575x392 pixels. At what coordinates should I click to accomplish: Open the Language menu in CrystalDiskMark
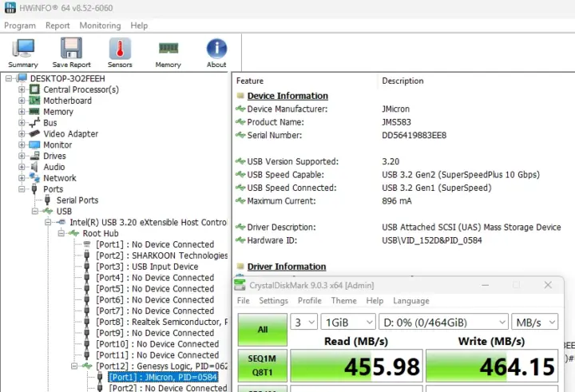411,301
